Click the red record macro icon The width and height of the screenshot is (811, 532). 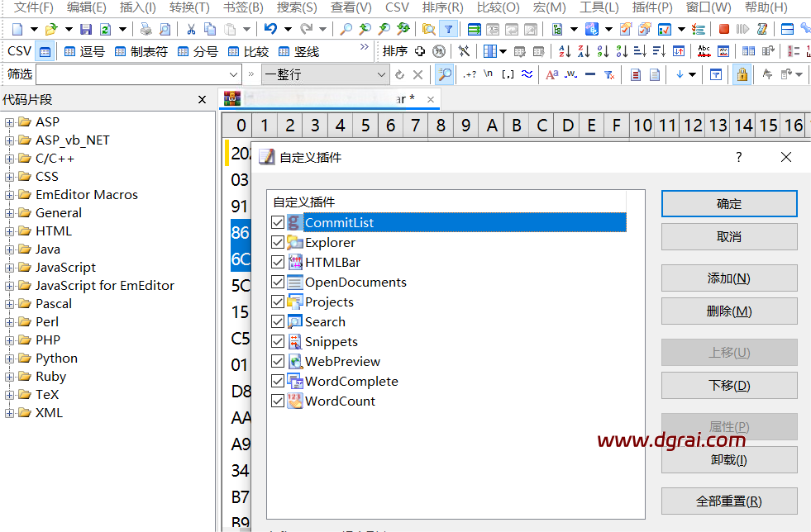pos(724,29)
